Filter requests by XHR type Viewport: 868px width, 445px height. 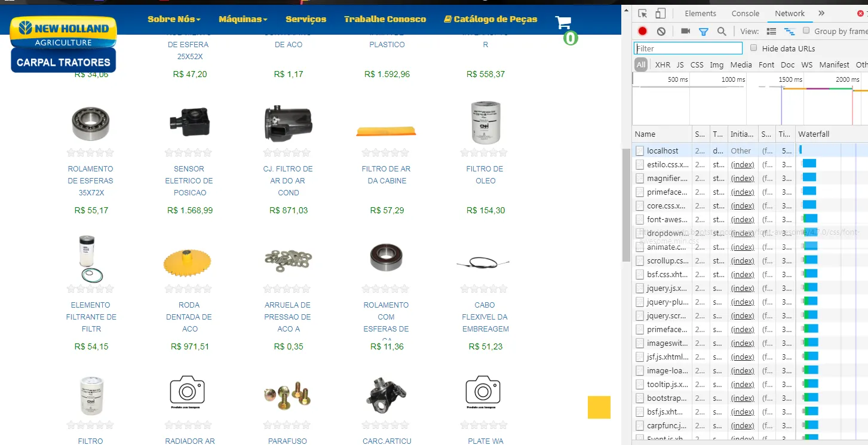point(662,65)
